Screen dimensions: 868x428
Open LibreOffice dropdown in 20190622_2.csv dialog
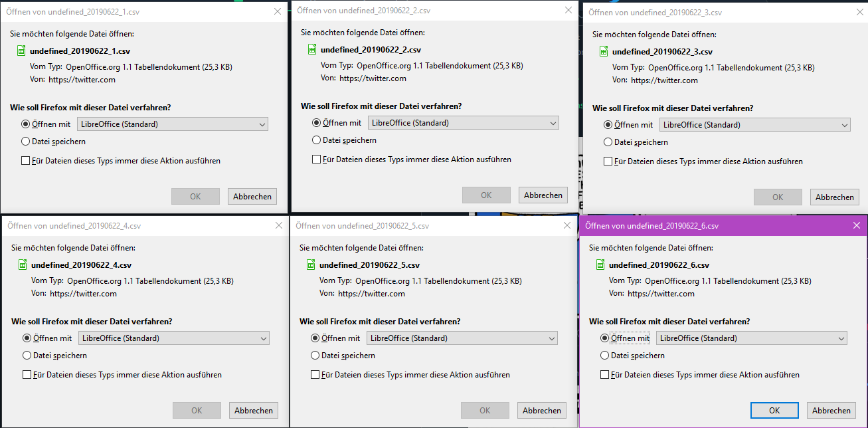(463, 123)
